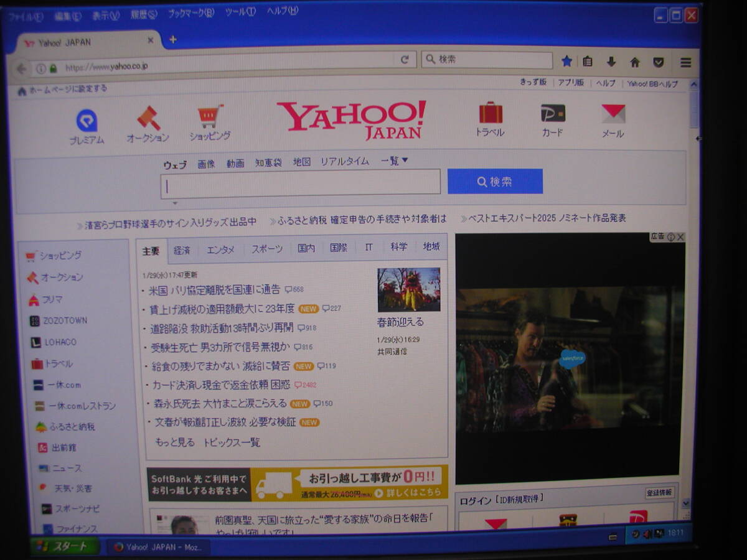Click the もっと見る link

tap(174, 442)
